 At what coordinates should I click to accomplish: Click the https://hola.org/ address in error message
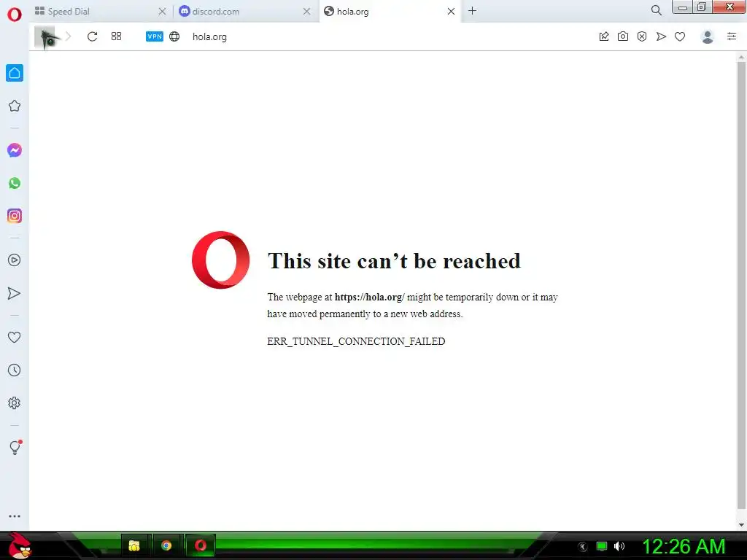(x=370, y=297)
